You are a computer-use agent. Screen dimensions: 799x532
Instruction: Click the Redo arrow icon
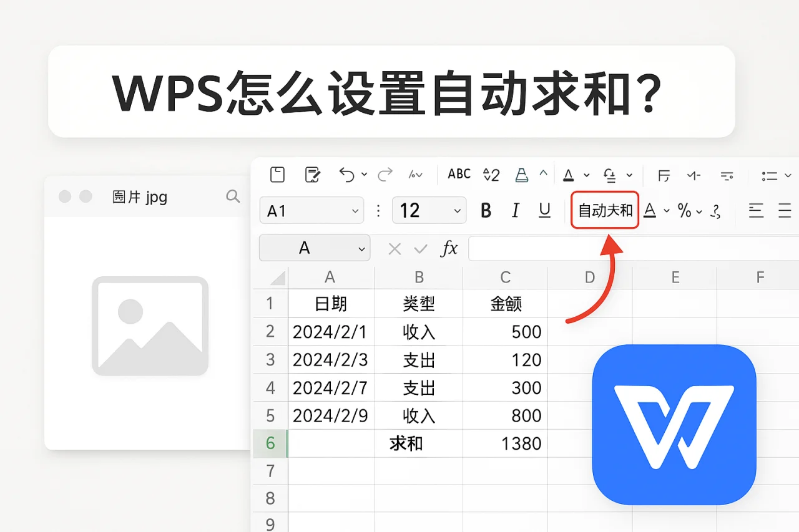tap(385, 175)
